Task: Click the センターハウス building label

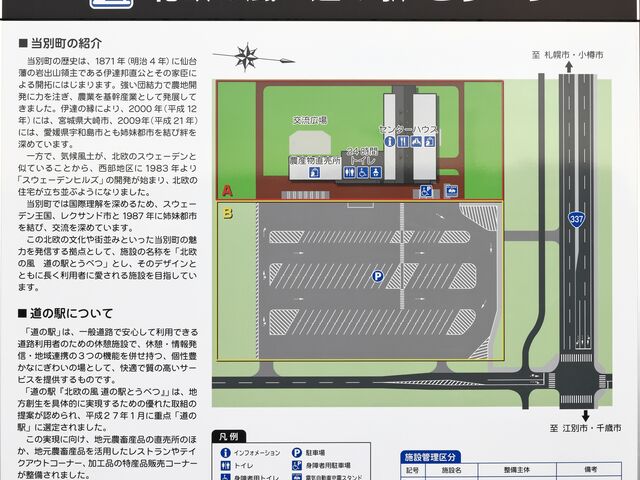Action: coord(408,129)
